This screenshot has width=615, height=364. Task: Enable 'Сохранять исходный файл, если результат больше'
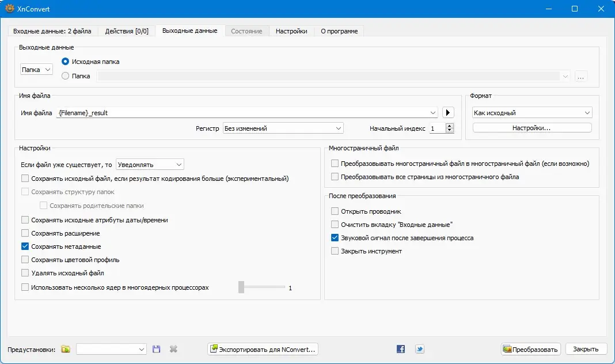25,179
